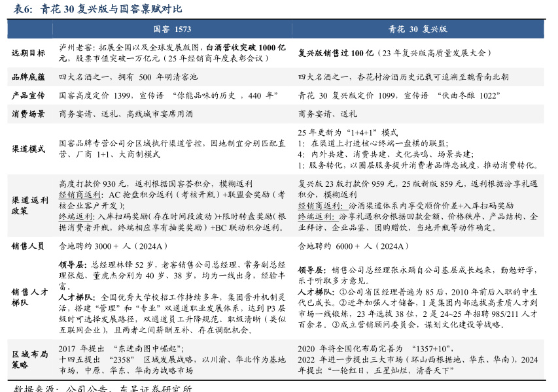This screenshot has height=392, width=558.
Task: Select the 产品宣传 row label
Action: pos(28,95)
